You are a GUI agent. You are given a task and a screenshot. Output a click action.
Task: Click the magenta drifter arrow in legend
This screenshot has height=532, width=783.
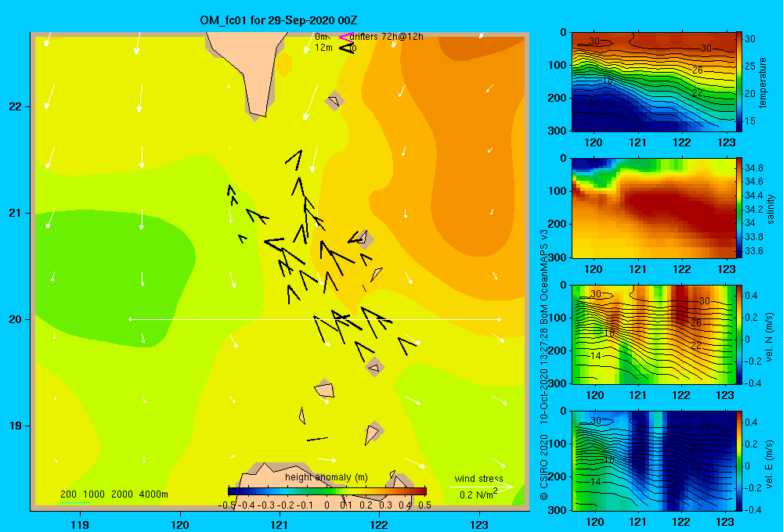(345, 37)
